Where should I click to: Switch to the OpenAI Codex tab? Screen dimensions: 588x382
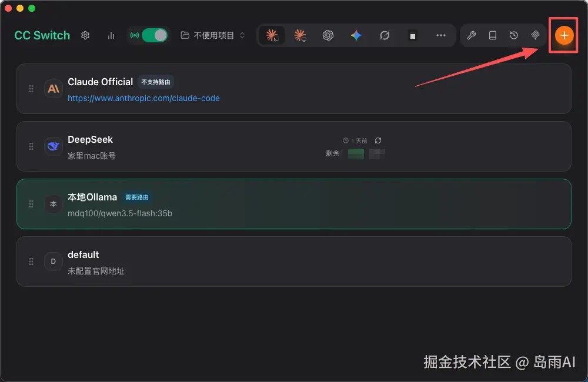[x=328, y=35]
